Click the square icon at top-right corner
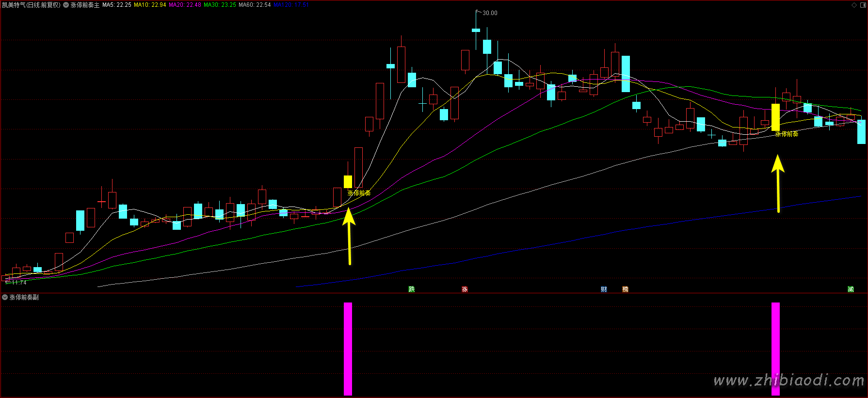868x398 pixels. [863, 5]
